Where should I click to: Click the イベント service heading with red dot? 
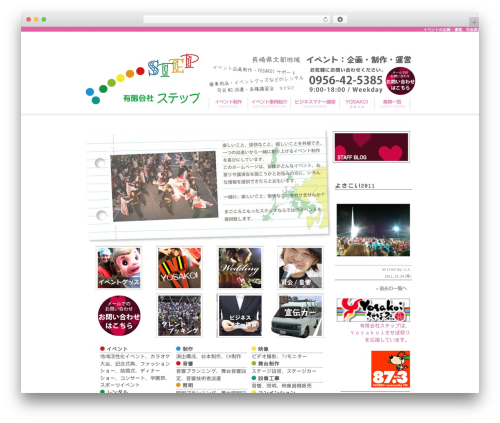click(114, 349)
